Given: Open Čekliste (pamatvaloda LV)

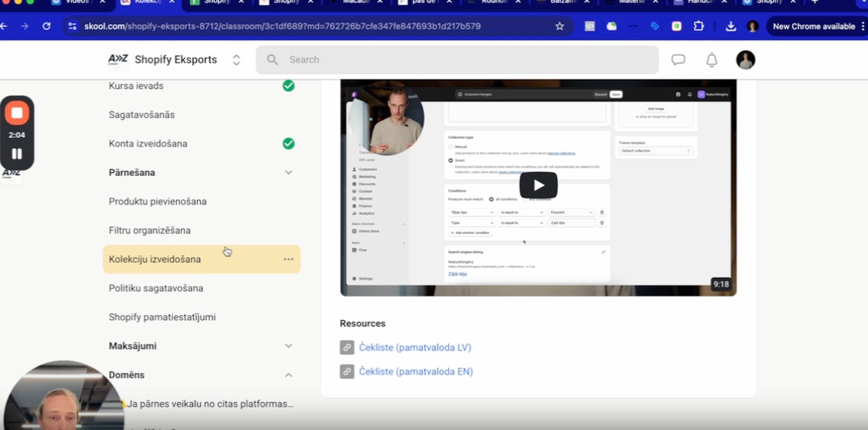Looking at the screenshot, I should [x=415, y=347].
